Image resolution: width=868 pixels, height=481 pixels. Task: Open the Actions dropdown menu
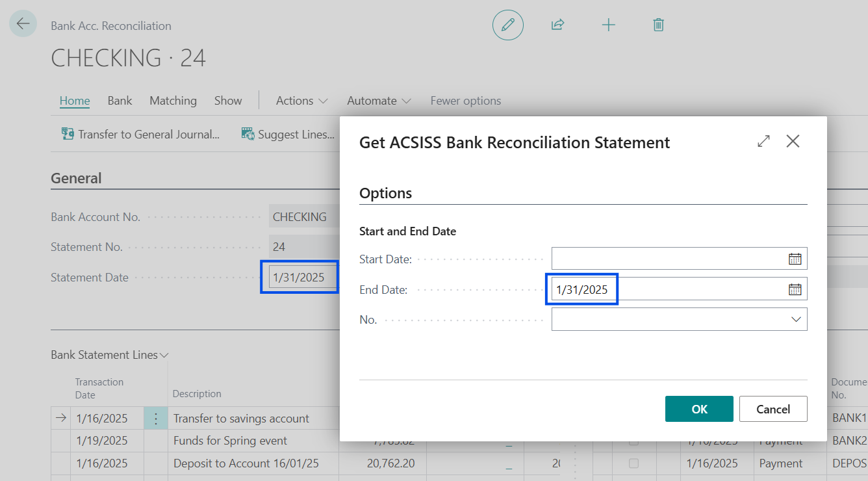pyautogui.click(x=301, y=101)
